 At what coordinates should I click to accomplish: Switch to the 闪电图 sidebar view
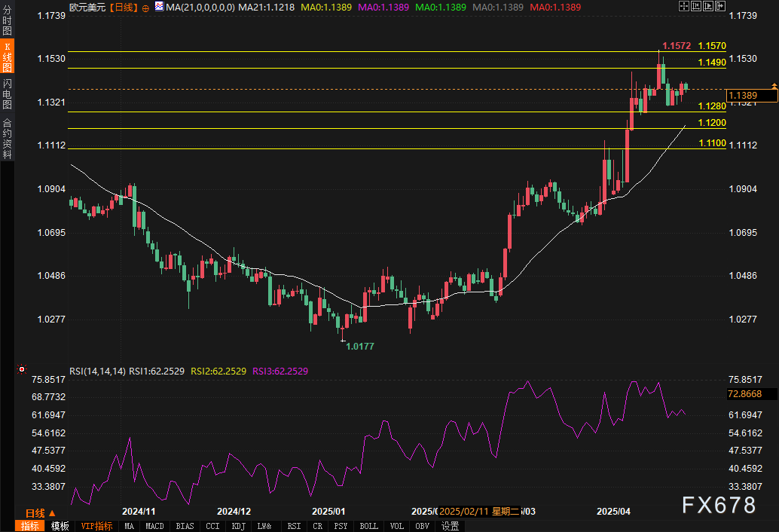coord(7,93)
